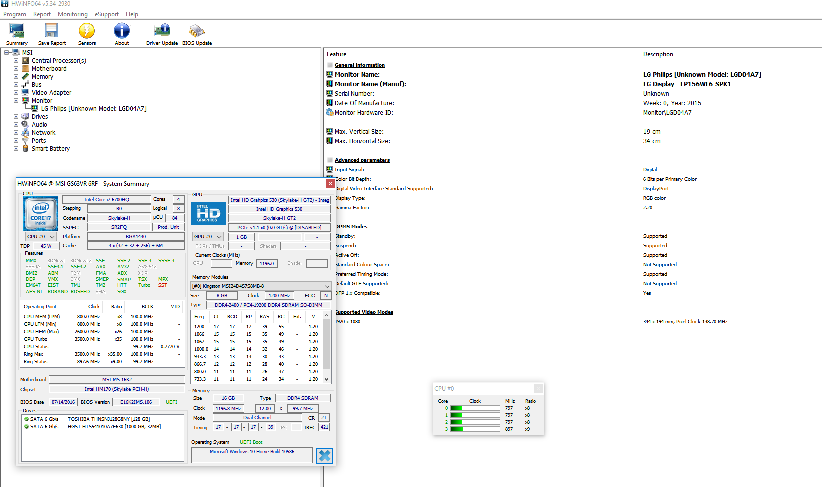Select the LG Philips monitor tree item
The height and width of the screenshot is (487, 822).
[93, 109]
